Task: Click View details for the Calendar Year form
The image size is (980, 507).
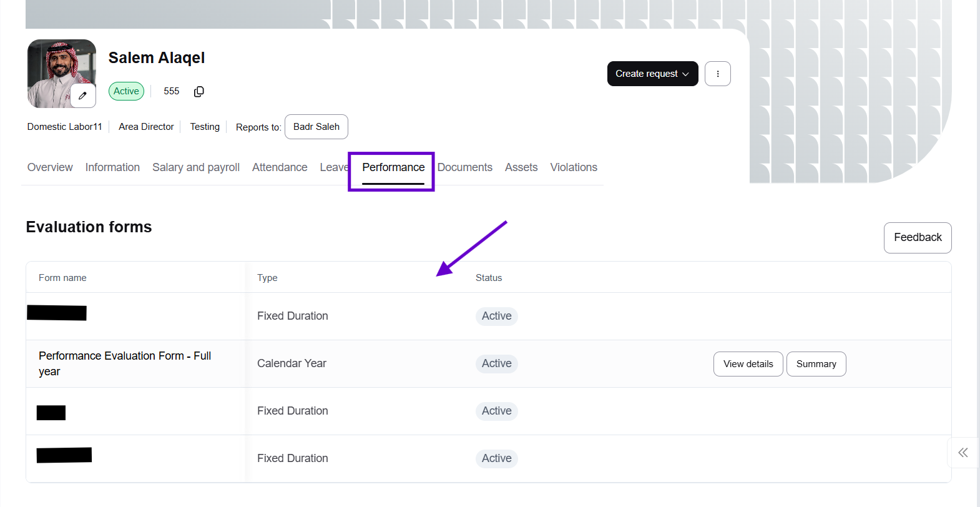Action: pyautogui.click(x=748, y=364)
